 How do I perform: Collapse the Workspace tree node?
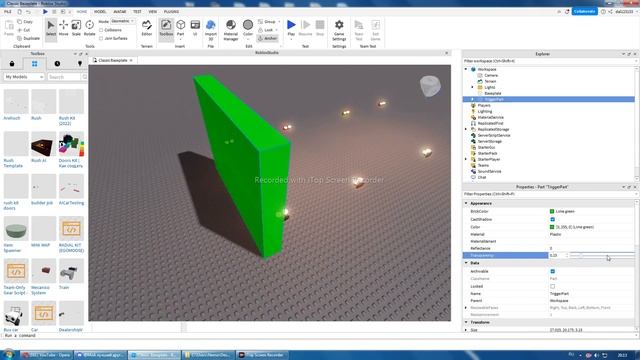click(466, 69)
